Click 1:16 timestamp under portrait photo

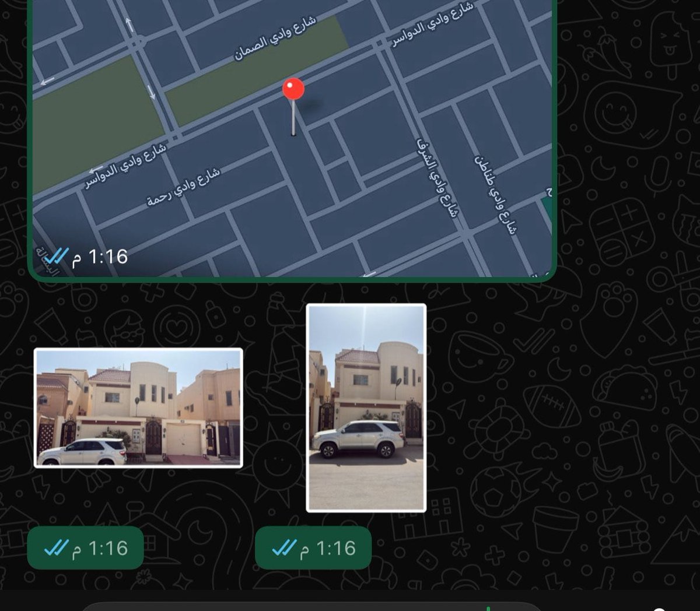click(x=328, y=549)
